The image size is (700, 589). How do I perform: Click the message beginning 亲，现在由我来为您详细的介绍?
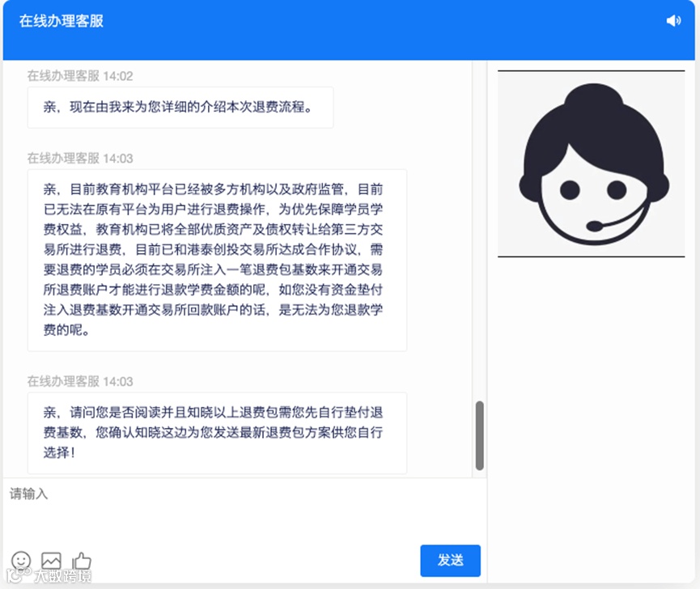coord(180,107)
